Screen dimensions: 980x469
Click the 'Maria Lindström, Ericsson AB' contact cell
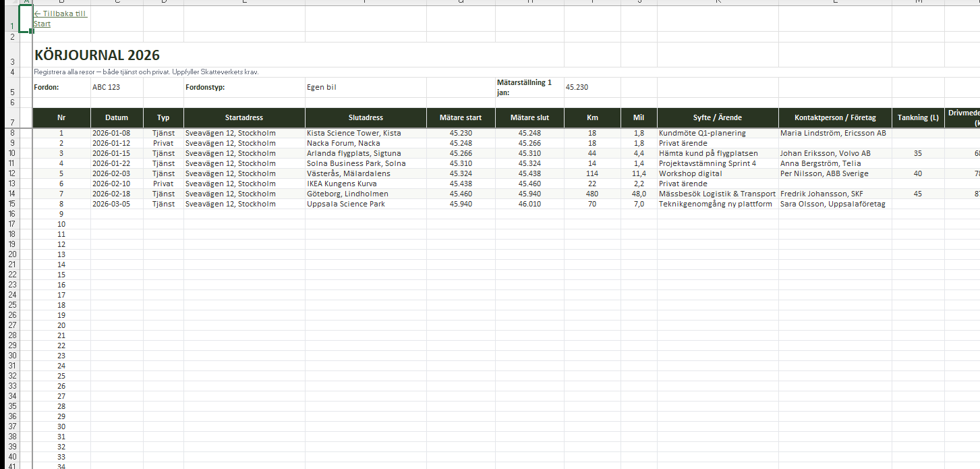tap(833, 133)
